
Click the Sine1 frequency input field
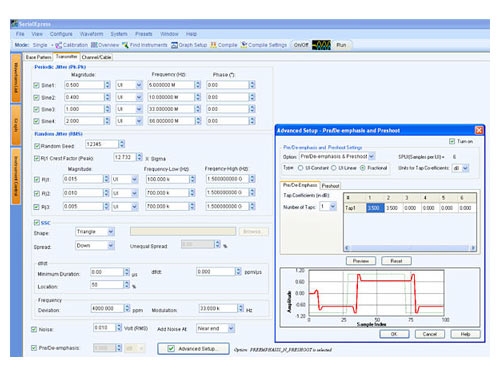[171, 85]
